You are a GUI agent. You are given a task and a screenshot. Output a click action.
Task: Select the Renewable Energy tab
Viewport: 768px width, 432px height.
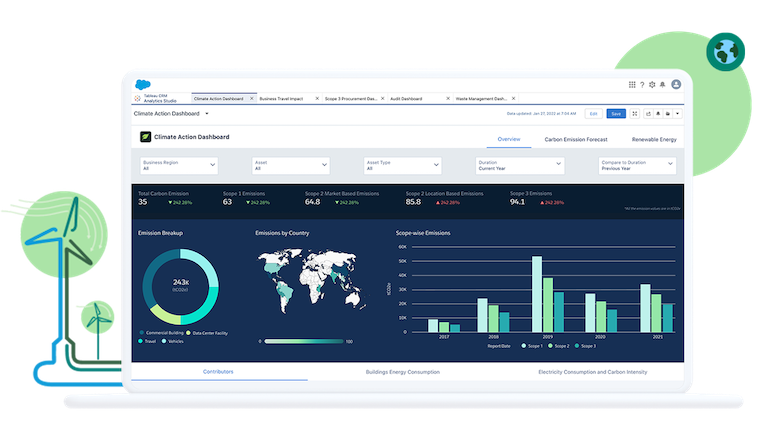click(x=654, y=140)
